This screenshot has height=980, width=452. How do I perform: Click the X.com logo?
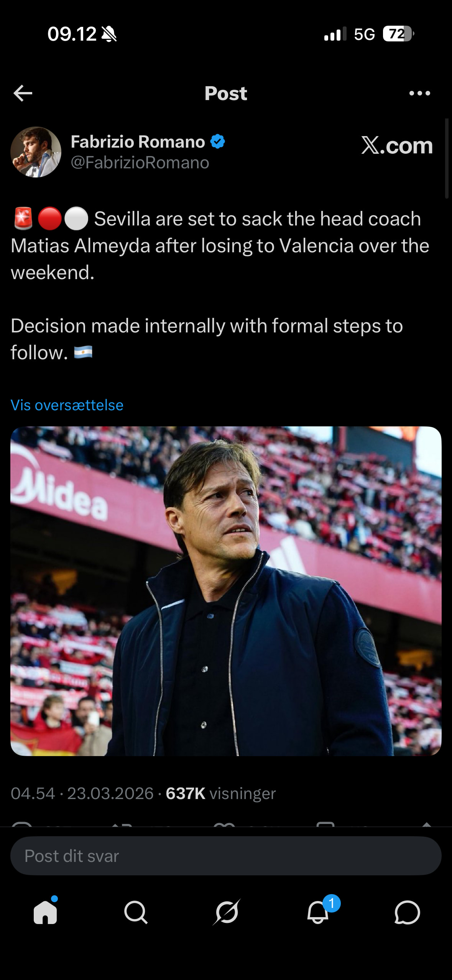(x=397, y=146)
